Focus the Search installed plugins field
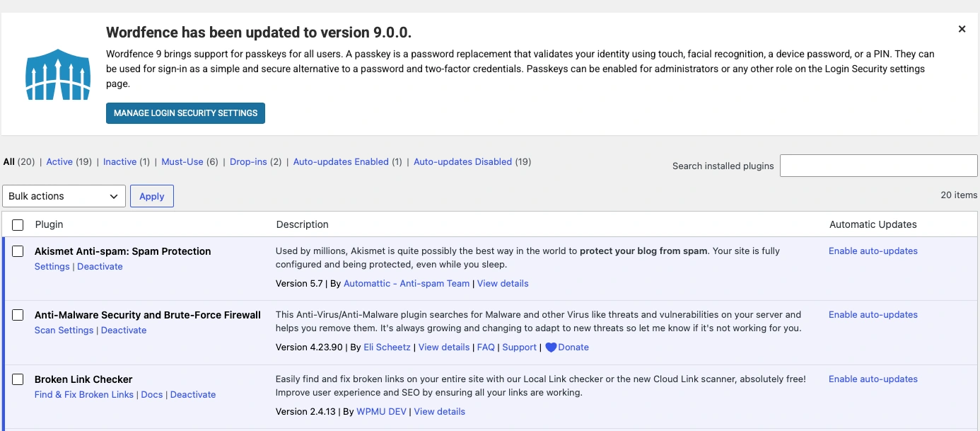 878,166
